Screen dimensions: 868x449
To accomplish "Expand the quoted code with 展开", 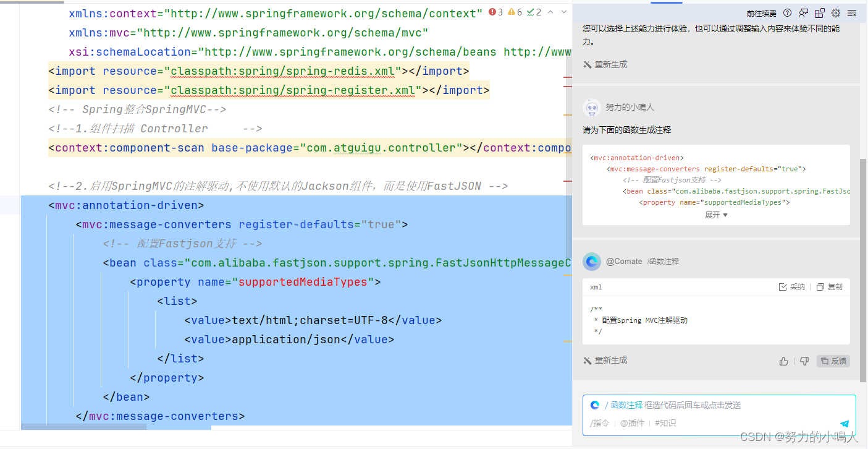I will click(716, 215).
